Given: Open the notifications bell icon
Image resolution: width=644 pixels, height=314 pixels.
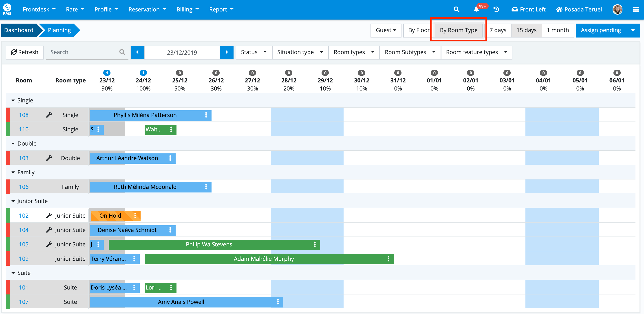Looking at the screenshot, I should tap(476, 9).
